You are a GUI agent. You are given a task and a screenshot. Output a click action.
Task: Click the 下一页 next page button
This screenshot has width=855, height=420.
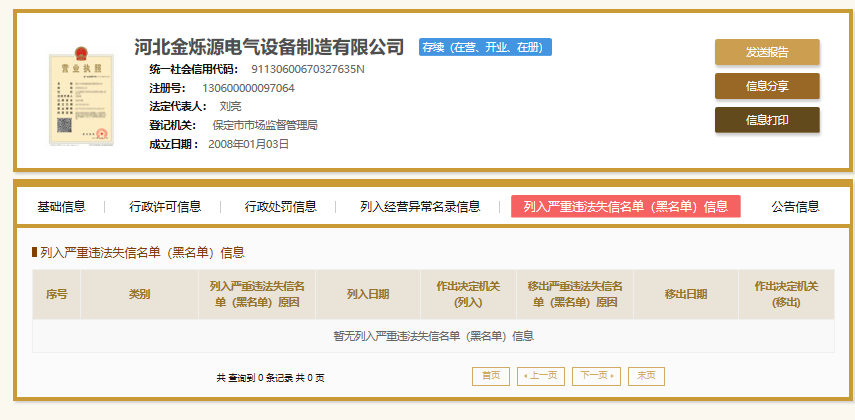click(x=596, y=376)
